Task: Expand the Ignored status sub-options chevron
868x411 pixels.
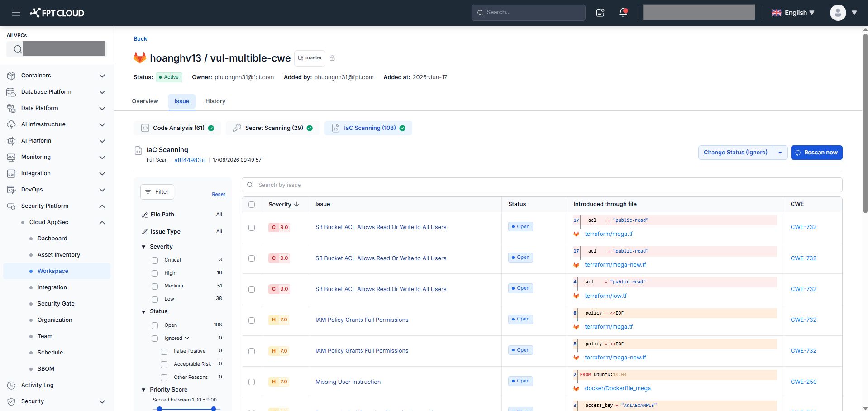Action: tap(187, 338)
